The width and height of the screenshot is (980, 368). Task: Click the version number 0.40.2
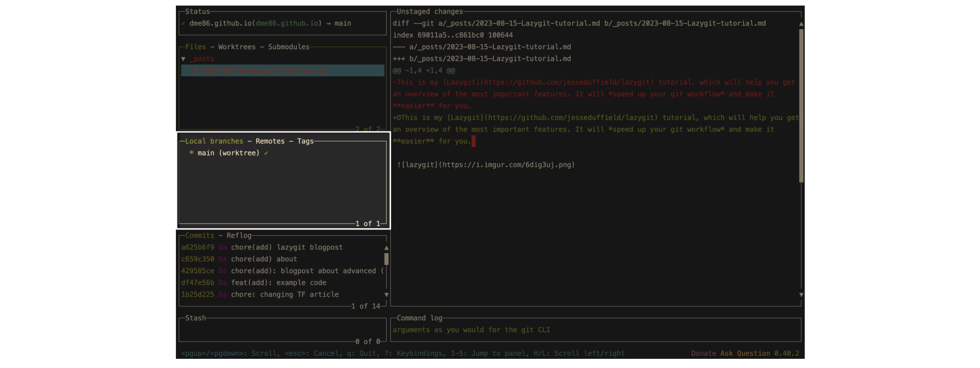(787, 354)
